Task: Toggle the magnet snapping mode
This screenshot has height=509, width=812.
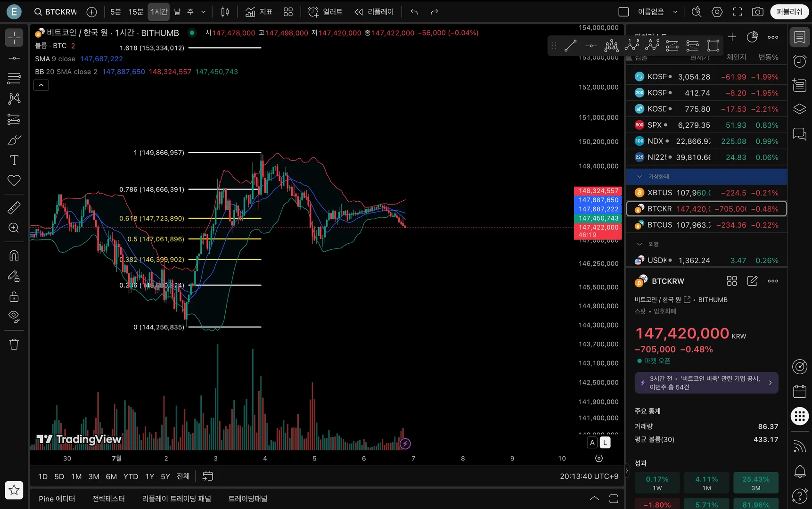Action: click(14, 255)
